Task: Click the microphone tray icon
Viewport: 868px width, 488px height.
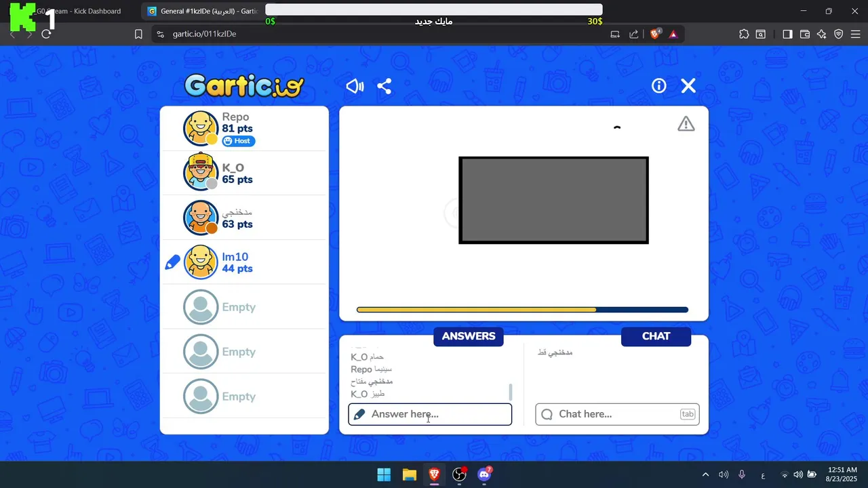Action: pyautogui.click(x=742, y=474)
